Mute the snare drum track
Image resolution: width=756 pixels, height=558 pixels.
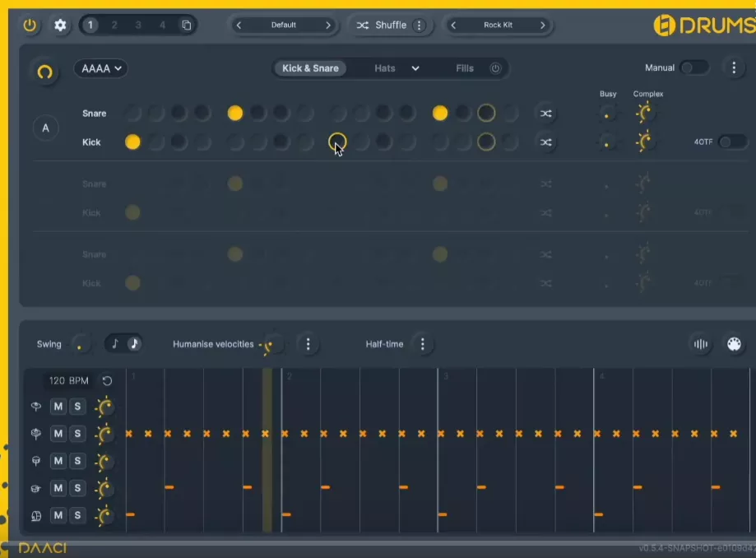point(58,488)
